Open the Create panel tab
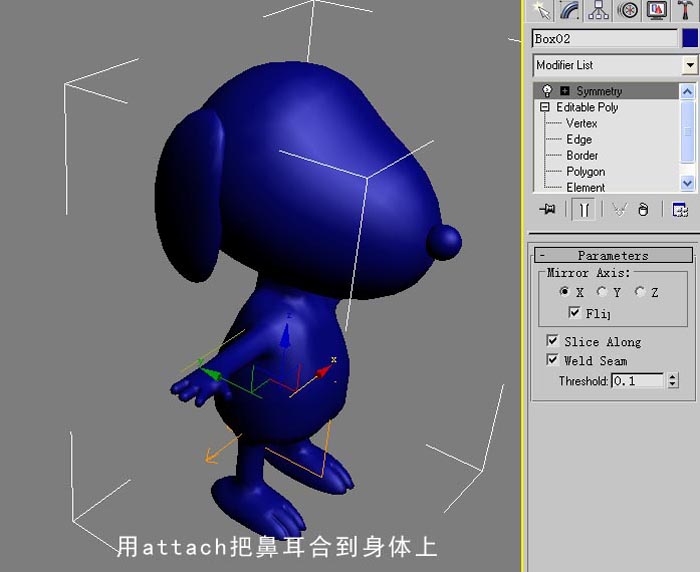Image resolution: width=700 pixels, height=572 pixels. 542,10
